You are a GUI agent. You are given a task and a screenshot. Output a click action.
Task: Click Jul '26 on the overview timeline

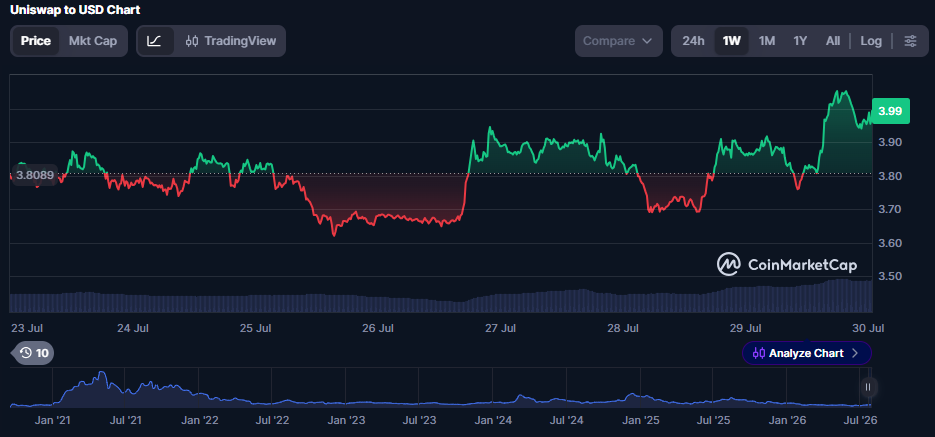point(860,420)
